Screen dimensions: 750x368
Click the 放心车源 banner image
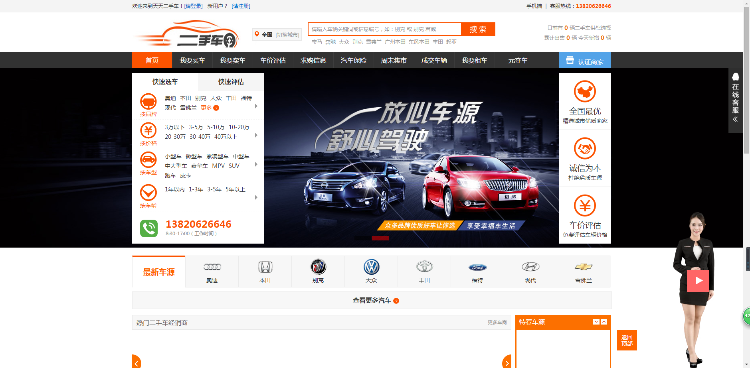point(411,158)
